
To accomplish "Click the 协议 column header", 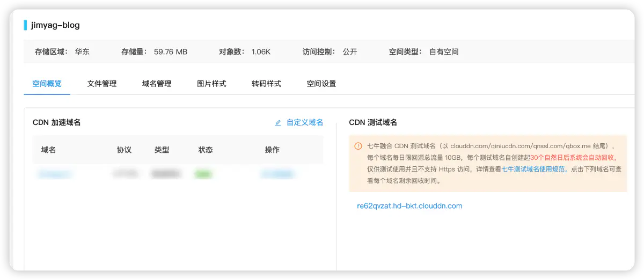I will 124,150.
